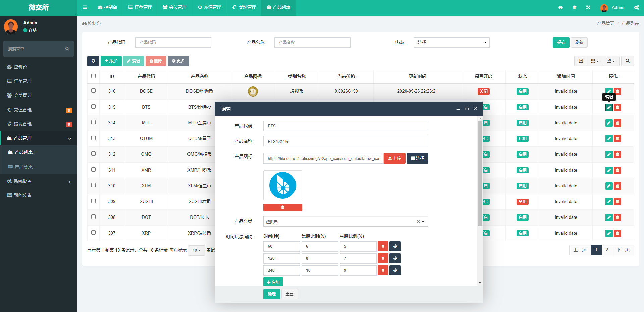Open the page size dropdown showing 10
This screenshot has height=312, width=644.
click(x=196, y=250)
